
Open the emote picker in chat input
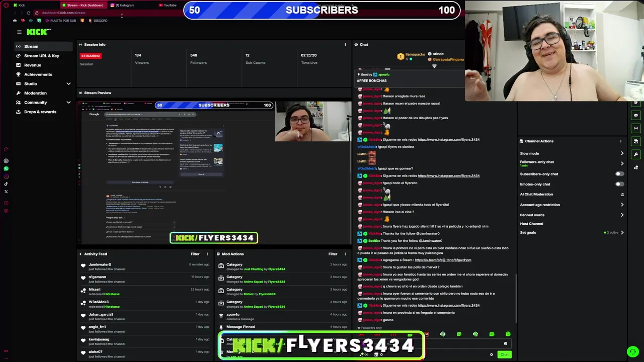coord(506,344)
